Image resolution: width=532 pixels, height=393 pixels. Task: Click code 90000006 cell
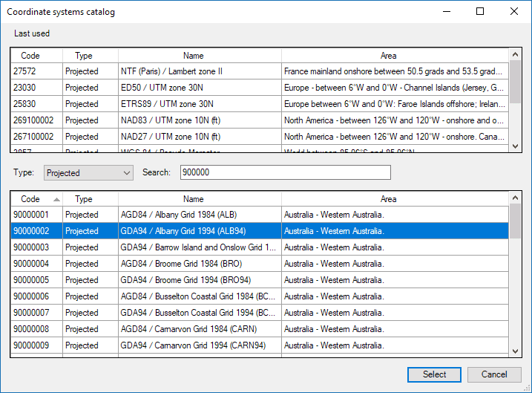point(36,296)
